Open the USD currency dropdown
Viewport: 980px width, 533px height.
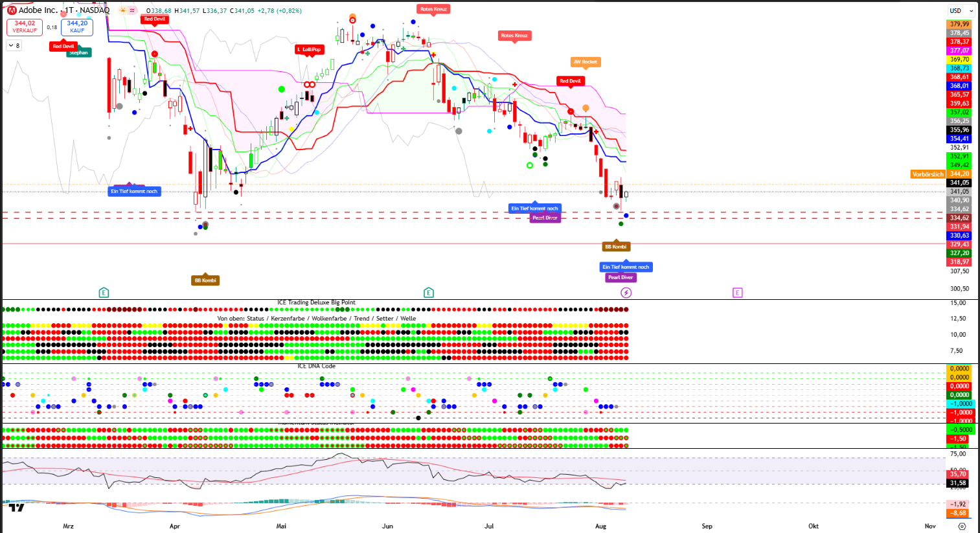pos(961,10)
